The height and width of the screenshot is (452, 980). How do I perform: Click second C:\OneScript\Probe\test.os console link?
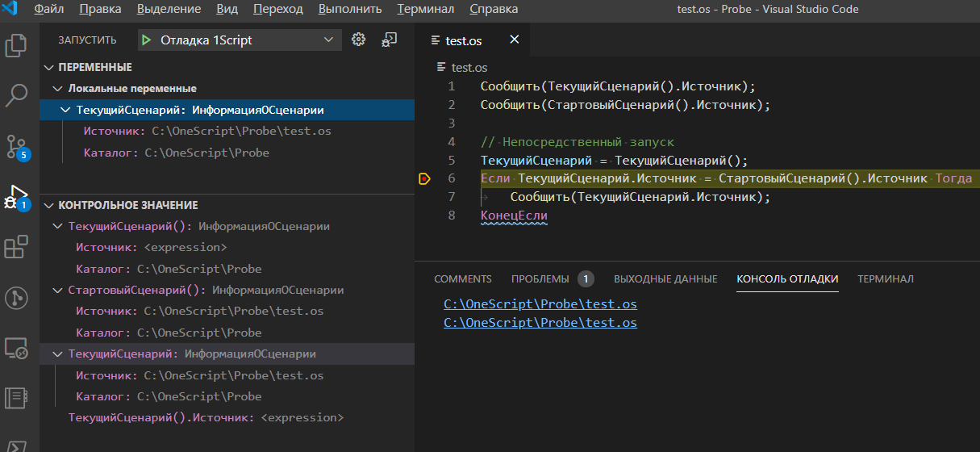[540, 323]
